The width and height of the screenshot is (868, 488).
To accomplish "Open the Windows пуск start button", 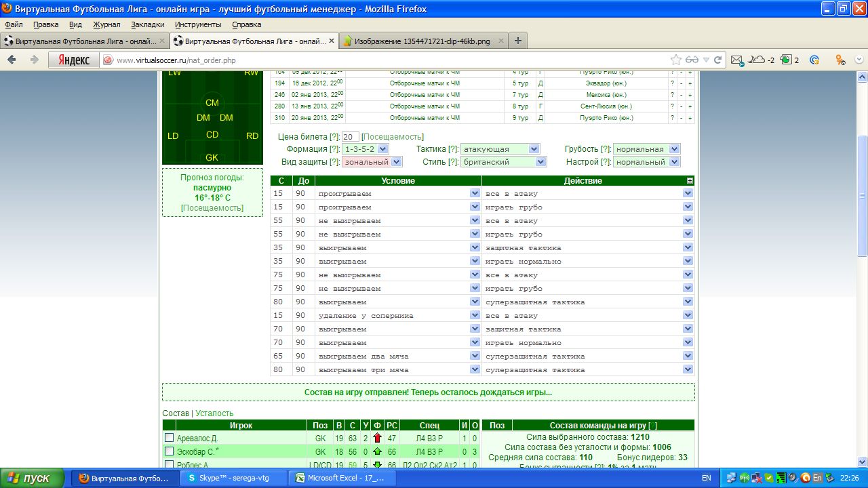I will click(x=33, y=478).
